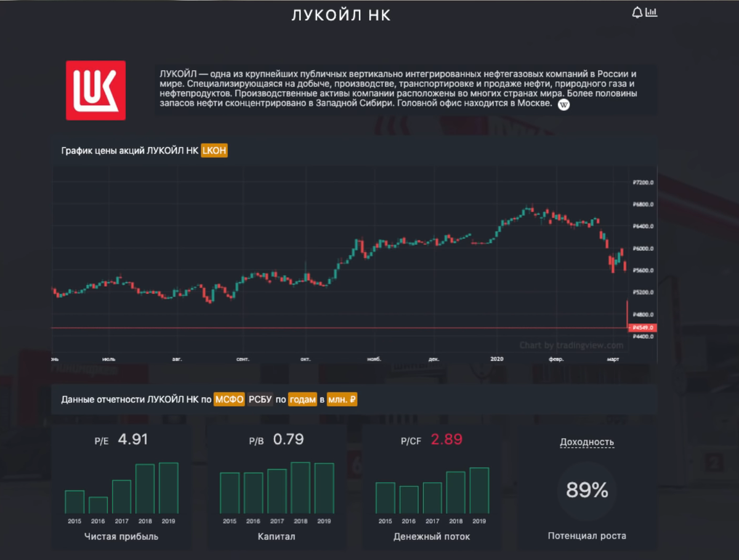Click the 'Chart by tradingview.com' link
This screenshot has width=739, height=560.
pyautogui.click(x=571, y=345)
